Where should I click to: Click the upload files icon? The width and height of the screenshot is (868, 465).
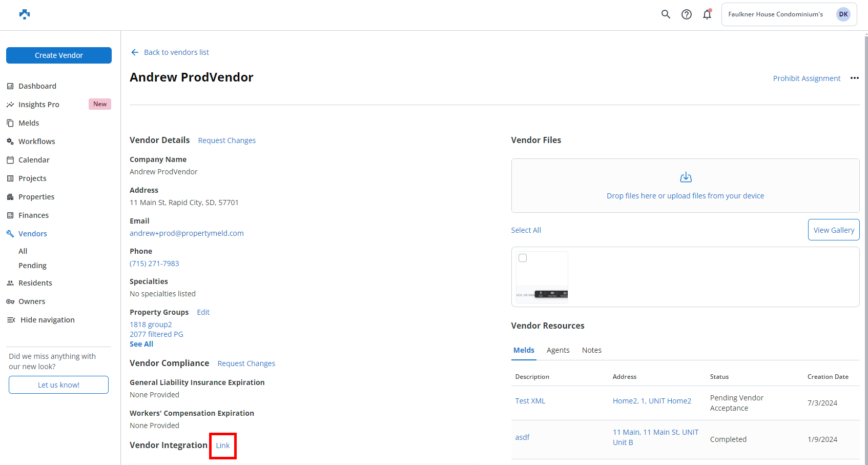686,177
